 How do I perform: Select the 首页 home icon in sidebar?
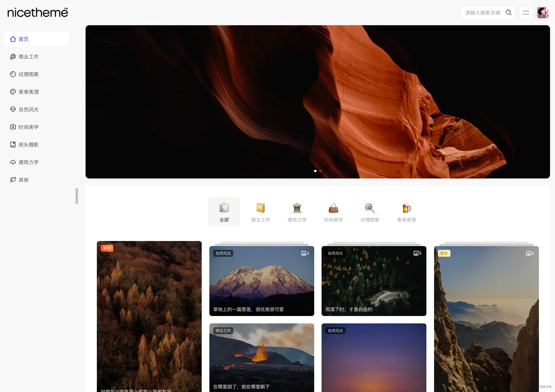tap(13, 39)
